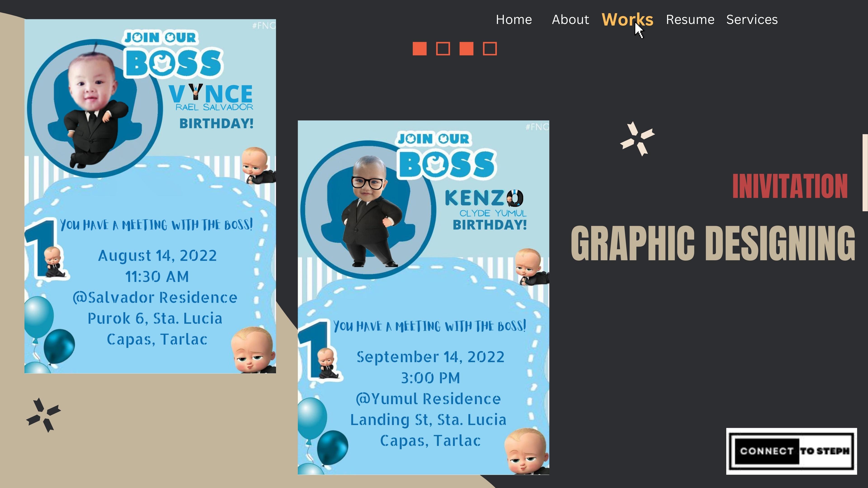Select the fourth outlined orange square indicator

(x=490, y=49)
